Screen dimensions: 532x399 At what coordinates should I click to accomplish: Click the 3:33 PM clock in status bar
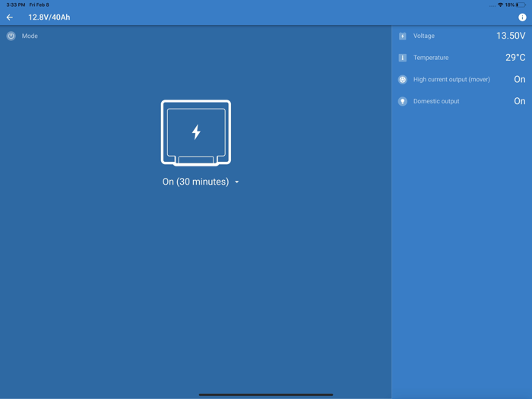point(16,5)
